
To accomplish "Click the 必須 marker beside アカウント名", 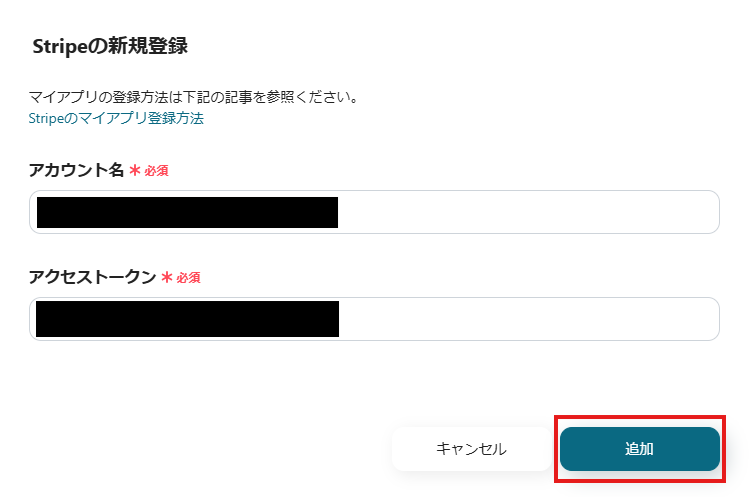I will (156, 171).
